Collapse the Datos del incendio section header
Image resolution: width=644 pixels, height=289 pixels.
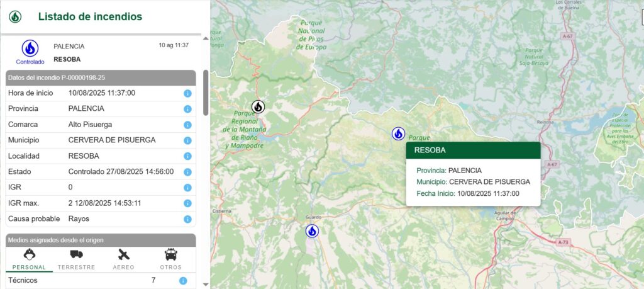[101, 77]
